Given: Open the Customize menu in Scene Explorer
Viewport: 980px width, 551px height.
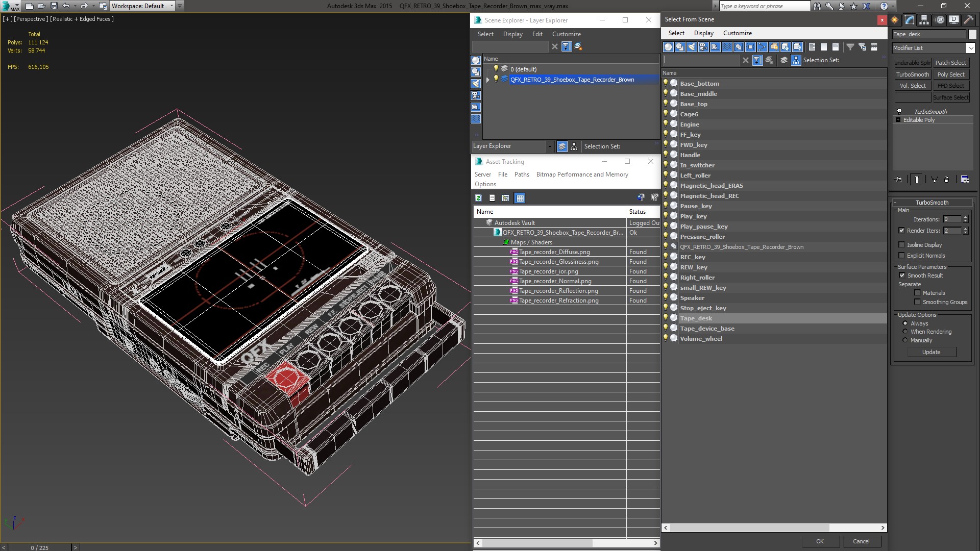Looking at the screenshot, I should (x=566, y=34).
